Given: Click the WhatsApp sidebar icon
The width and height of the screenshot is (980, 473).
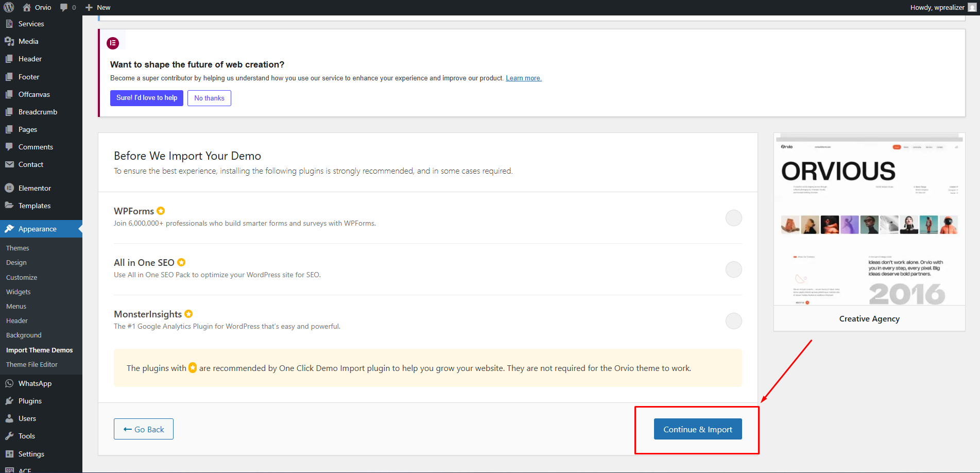Looking at the screenshot, I should click(x=9, y=383).
